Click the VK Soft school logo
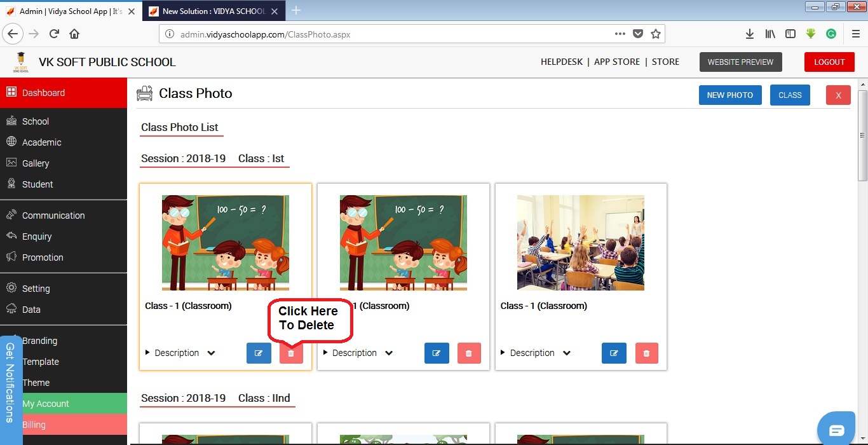This screenshot has width=868, height=445. [x=21, y=62]
